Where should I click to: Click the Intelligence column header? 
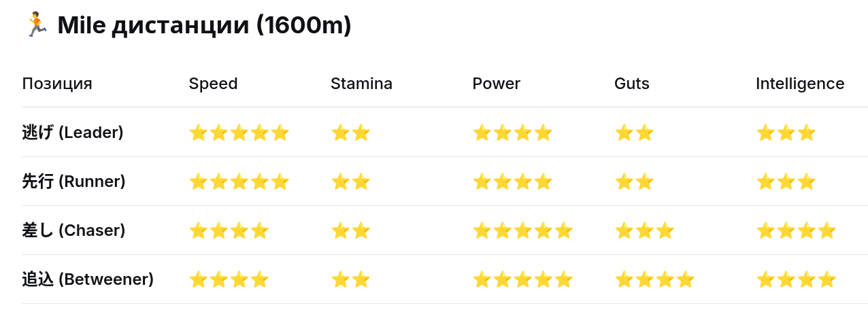(800, 84)
